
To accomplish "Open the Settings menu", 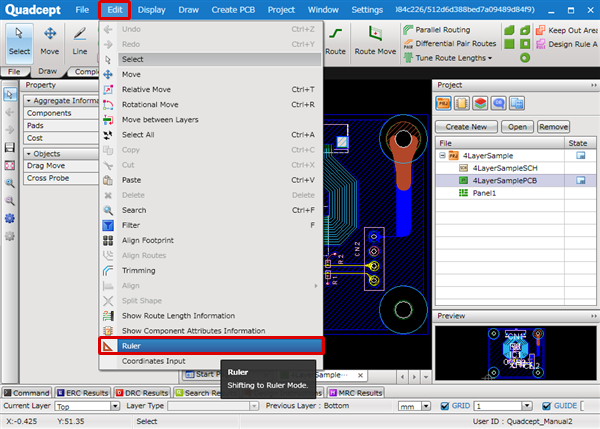I will [x=367, y=10].
